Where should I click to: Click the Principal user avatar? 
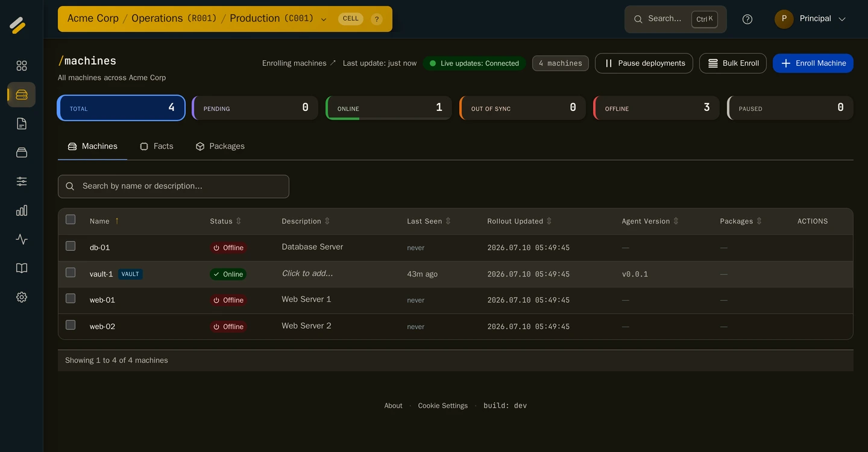(x=784, y=19)
